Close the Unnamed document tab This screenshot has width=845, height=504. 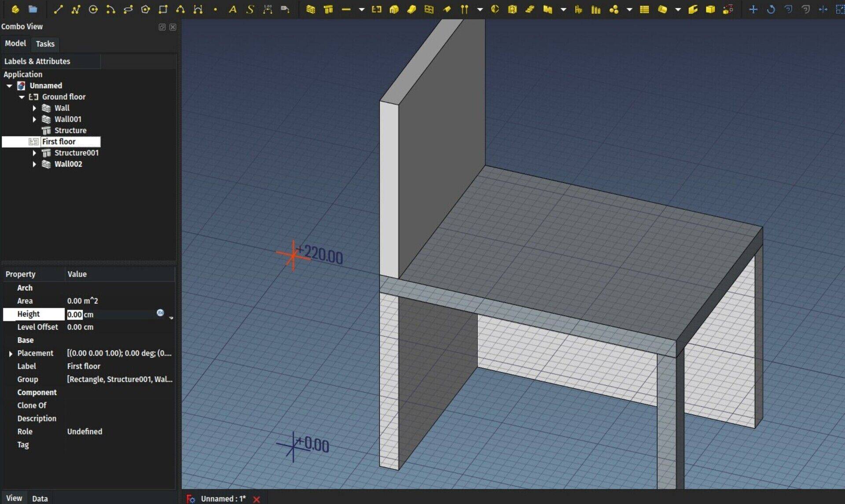coord(257,499)
